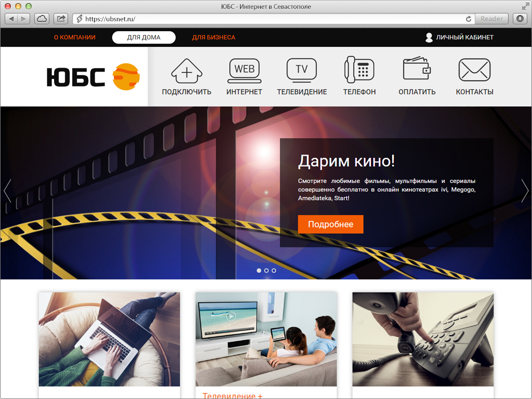Click the Контакты envelope icon
The width and height of the screenshot is (532, 399).
point(474,70)
